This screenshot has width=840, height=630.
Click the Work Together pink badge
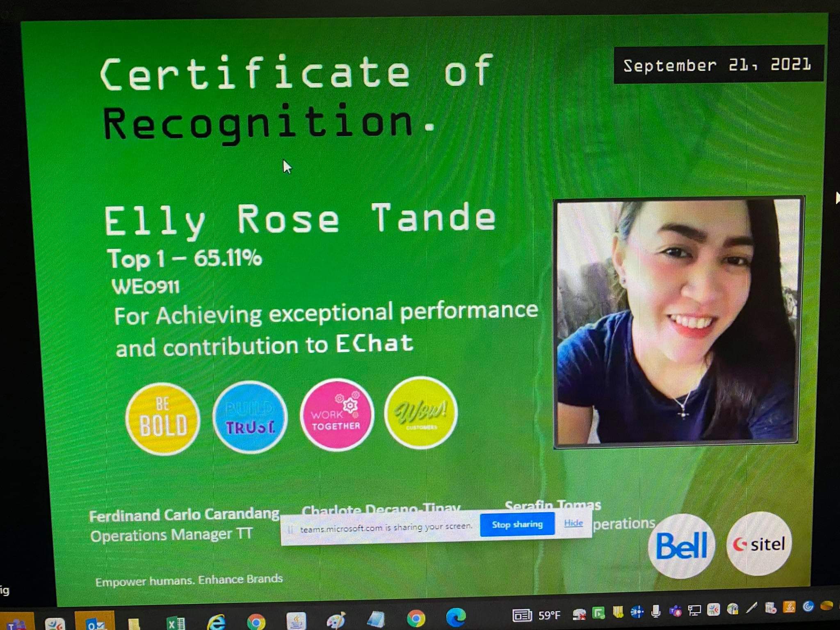(x=336, y=415)
